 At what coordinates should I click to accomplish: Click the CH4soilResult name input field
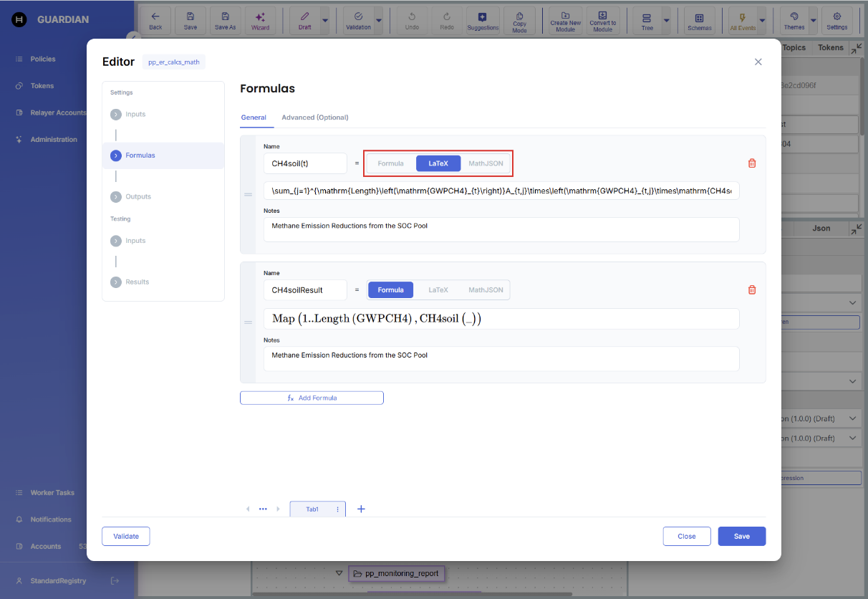(305, 290)
